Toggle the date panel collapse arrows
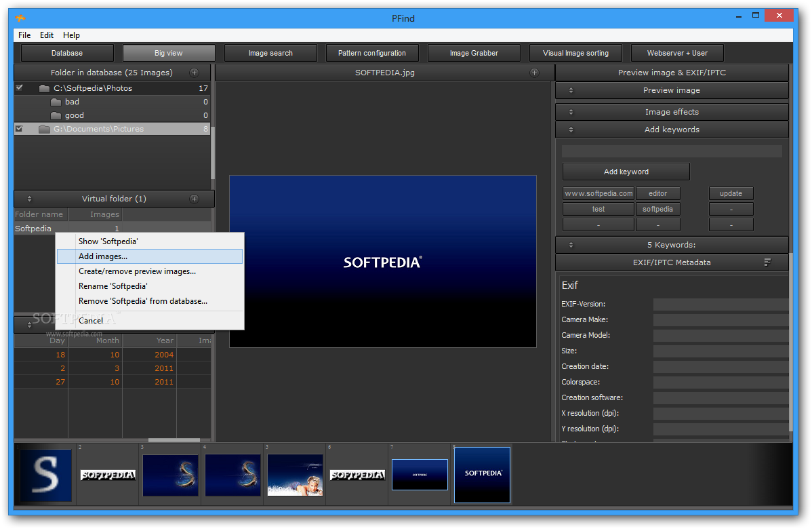Image resolution: width=812 pixels, height=529 pixels. coord(30,325)
